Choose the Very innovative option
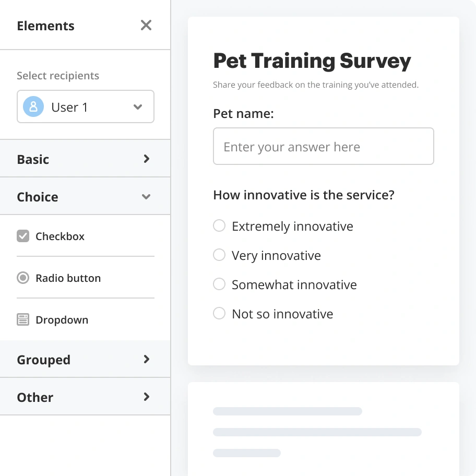 219,255
